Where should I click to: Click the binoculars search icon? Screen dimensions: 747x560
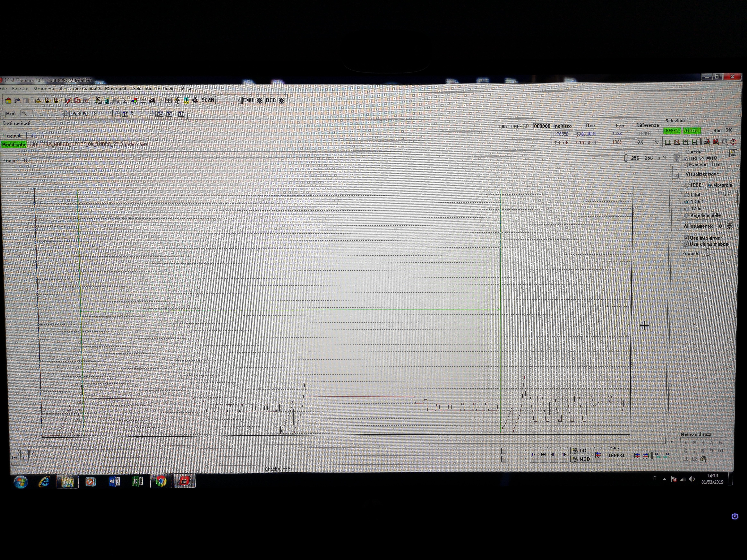click(152, 101)
